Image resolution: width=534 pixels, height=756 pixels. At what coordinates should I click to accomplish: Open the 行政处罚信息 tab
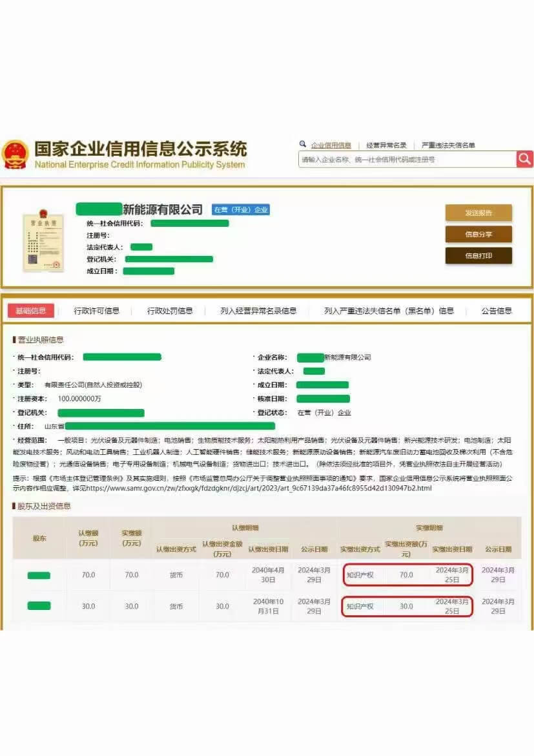[x=170, y=311]
